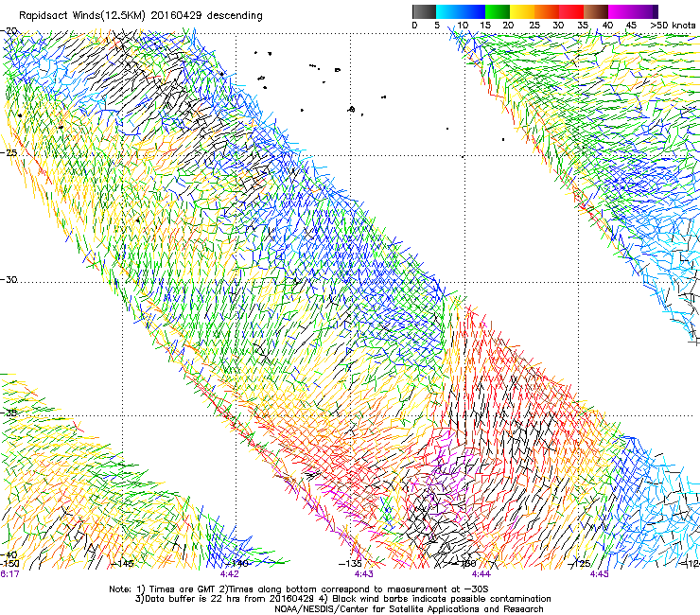Click the '-20' latitude label
The height and width of the screenshot is (615, 700).
coord(9,31)
